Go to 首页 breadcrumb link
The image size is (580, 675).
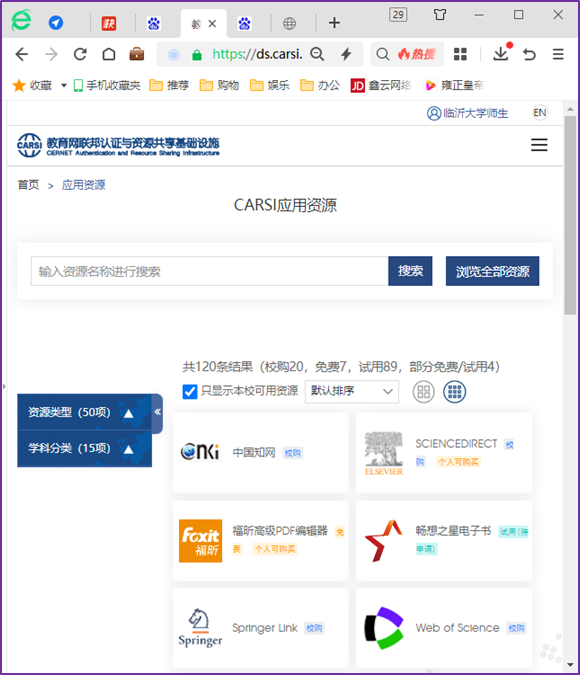pyautogui.click(x=28, y=185)
